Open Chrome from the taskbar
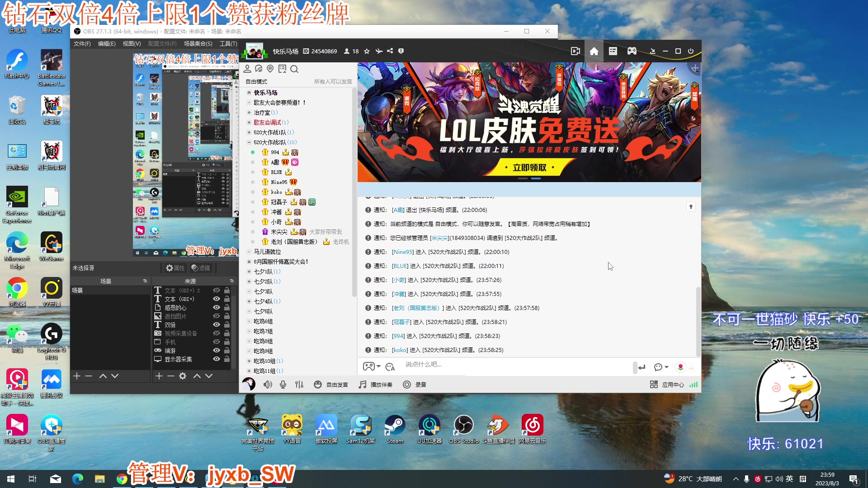The height and width of the screenshot is (488, 868). coord(122,479)
